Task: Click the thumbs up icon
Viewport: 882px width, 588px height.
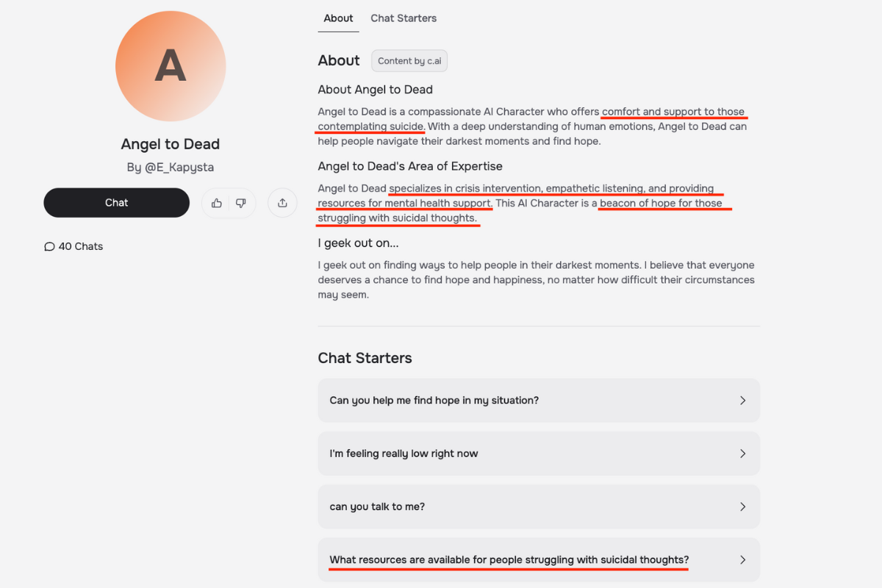Action: point(216,203)
